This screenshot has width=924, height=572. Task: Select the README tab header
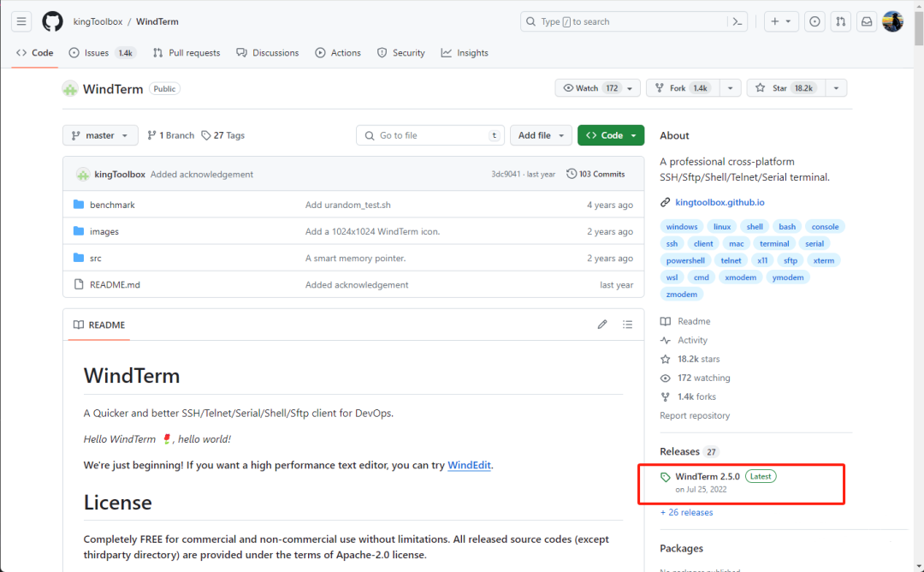click(x=99, y=325)
